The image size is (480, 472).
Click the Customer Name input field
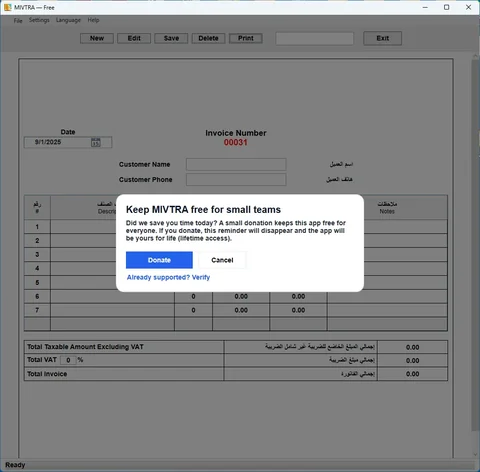point(236,164)
